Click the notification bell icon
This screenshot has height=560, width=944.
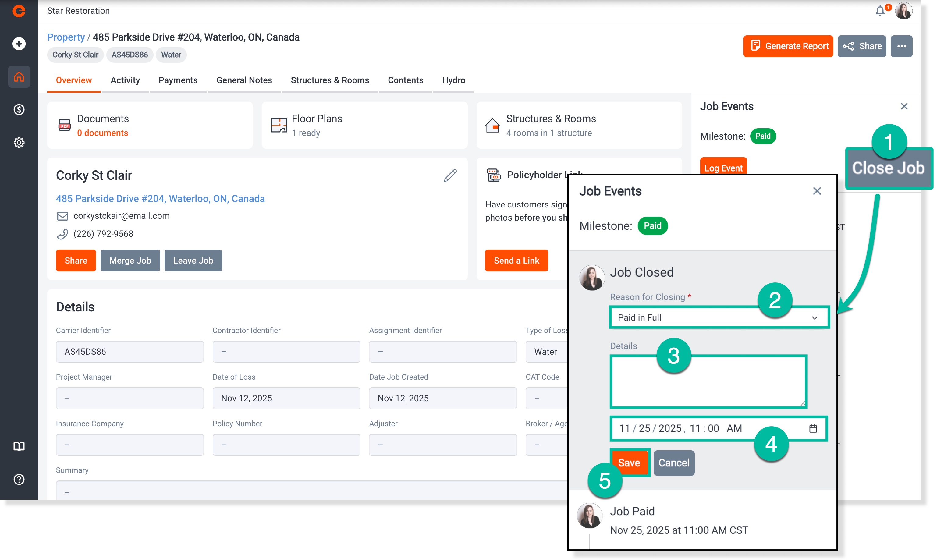pyautogui.click(x=880, y=11)
